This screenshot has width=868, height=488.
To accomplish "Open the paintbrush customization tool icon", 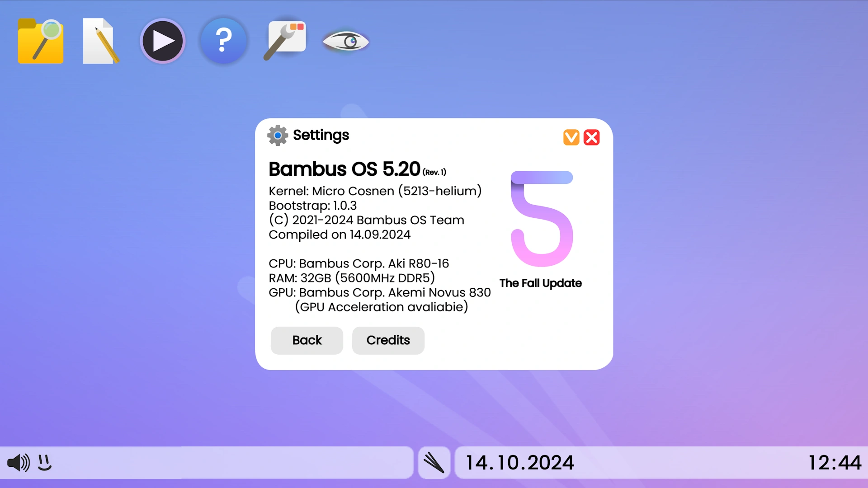I will point(285,41).
